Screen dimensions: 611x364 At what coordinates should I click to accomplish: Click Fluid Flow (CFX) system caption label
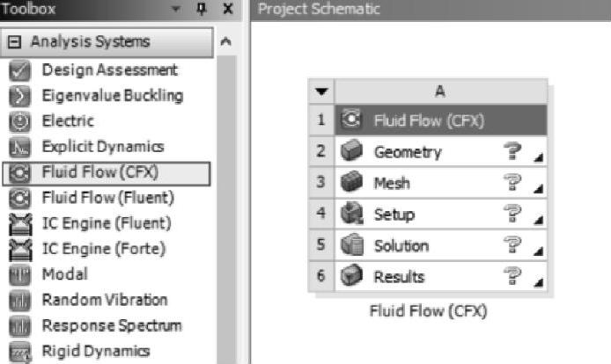(428, 311)
